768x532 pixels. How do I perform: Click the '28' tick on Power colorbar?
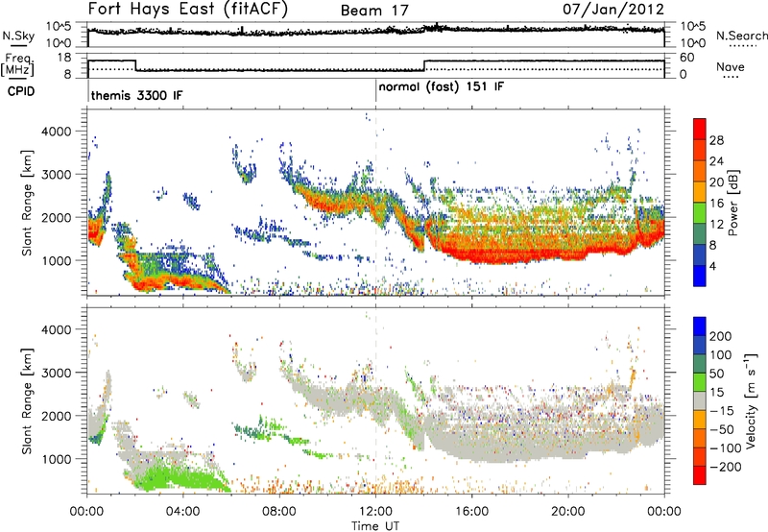[x=716, y=140]
